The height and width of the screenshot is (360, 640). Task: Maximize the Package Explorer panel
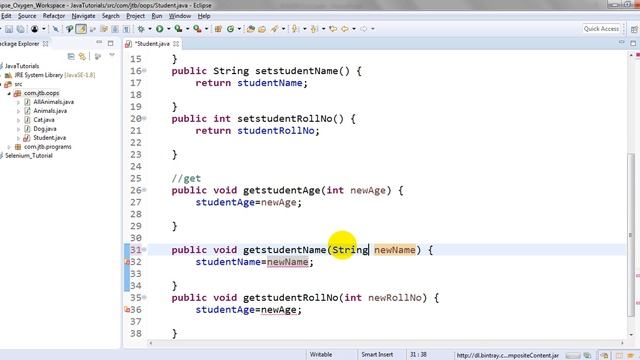(x=111, y=43)
